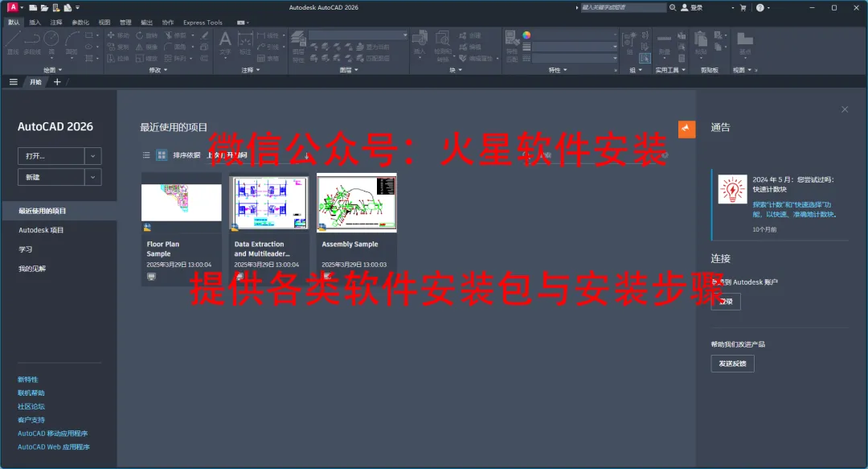This screenshot has height=469, width=868.
Task: Choose the Scale (缩放) tool
Action: 147,58
